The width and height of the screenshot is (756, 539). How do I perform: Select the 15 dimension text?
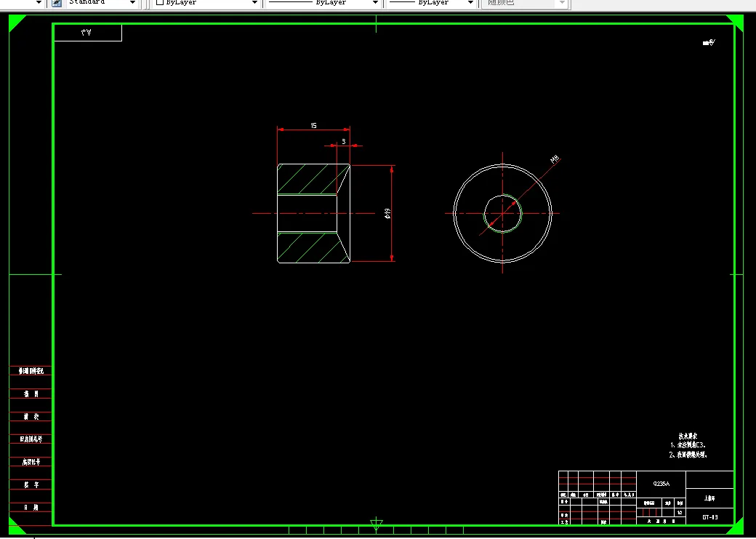tap(313, 125)
